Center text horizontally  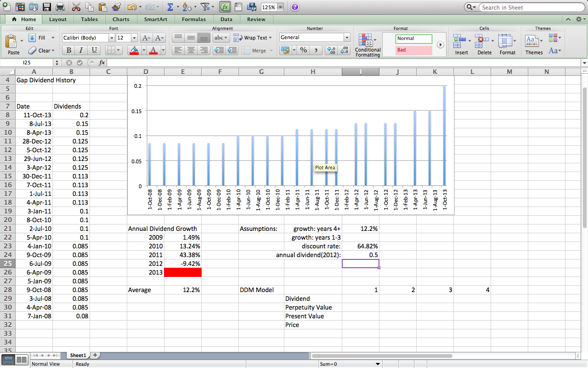click(x=191, y=50)
